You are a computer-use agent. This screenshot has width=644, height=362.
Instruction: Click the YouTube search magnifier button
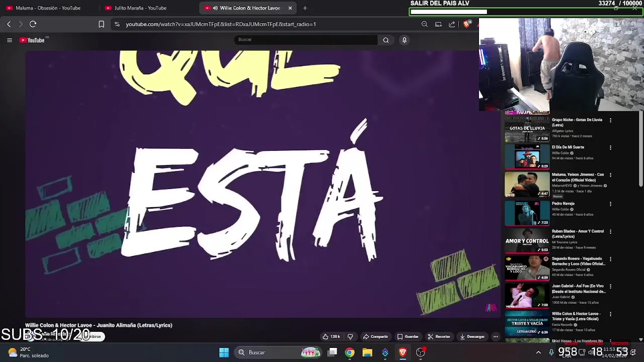point(386,40)
